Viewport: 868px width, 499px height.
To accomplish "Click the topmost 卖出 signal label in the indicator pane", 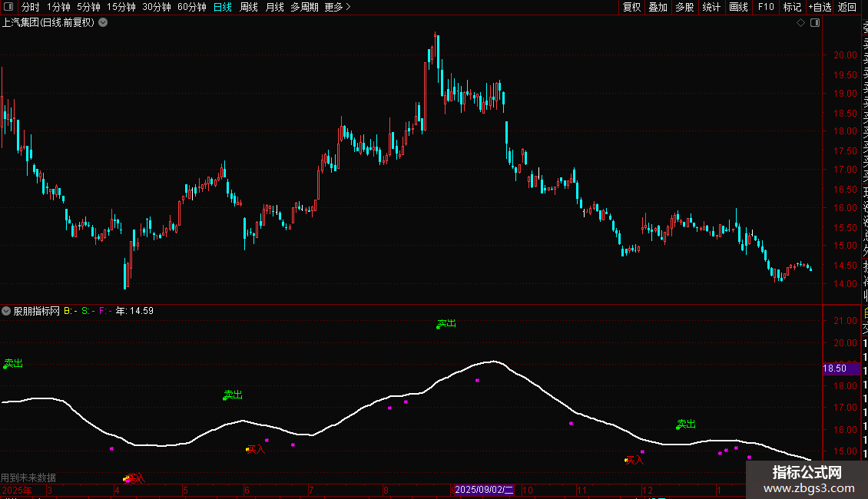I will point(446,324).
